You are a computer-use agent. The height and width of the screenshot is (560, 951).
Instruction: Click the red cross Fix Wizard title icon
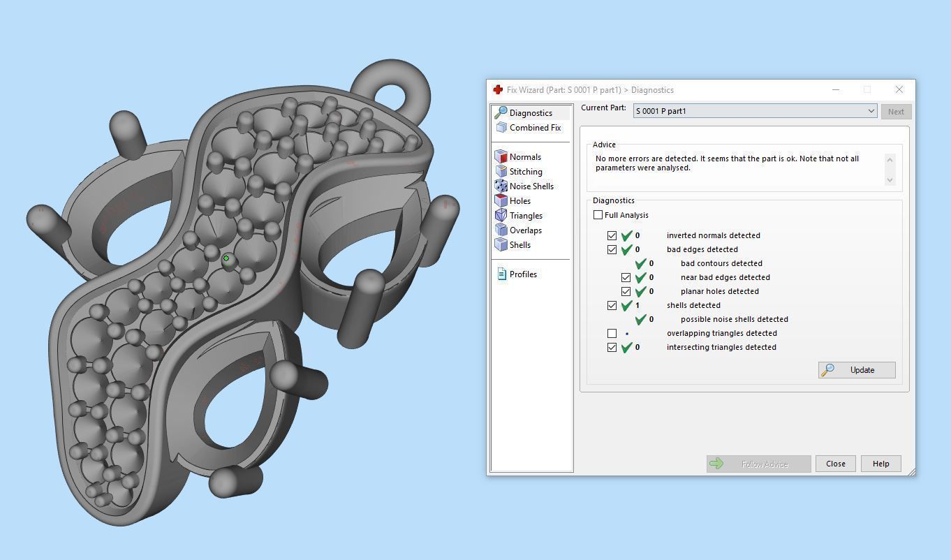click(498, 89)
